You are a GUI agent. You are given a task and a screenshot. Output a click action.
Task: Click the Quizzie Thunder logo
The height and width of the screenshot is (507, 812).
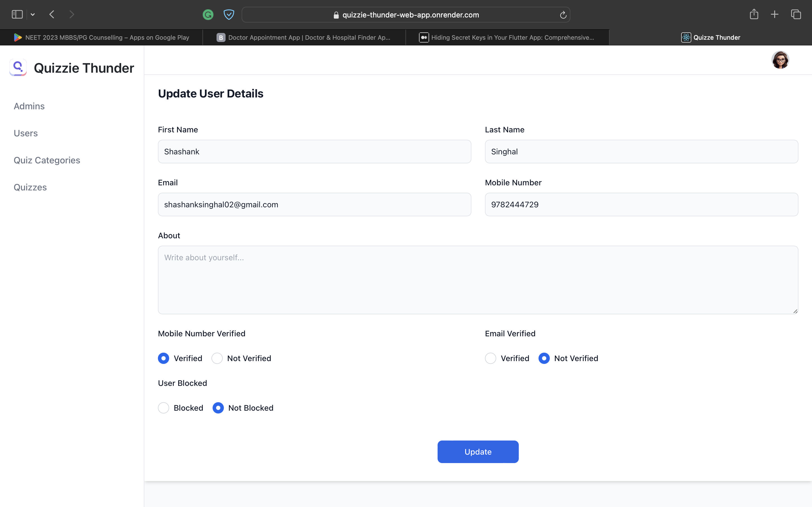tap(18, 67)
